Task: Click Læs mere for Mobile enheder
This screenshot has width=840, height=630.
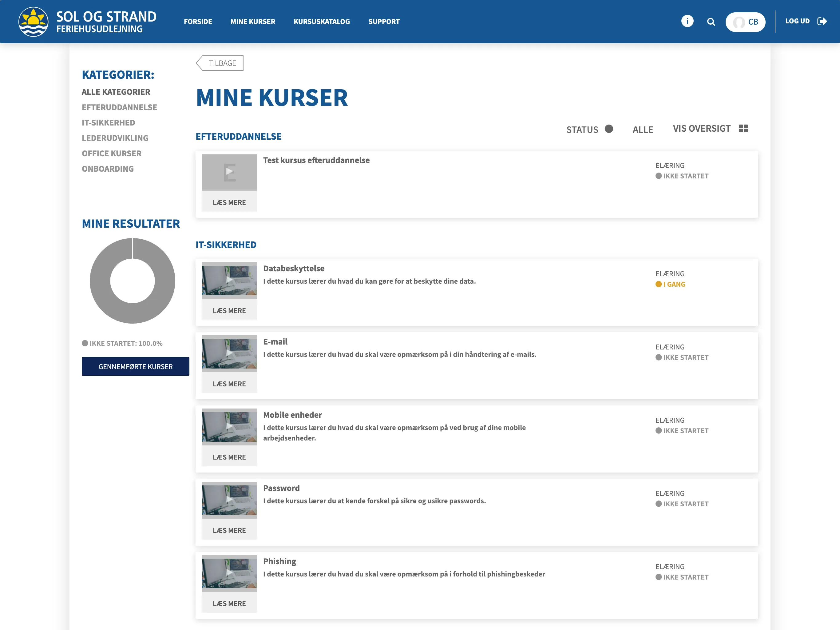Action: click(229, 457)
